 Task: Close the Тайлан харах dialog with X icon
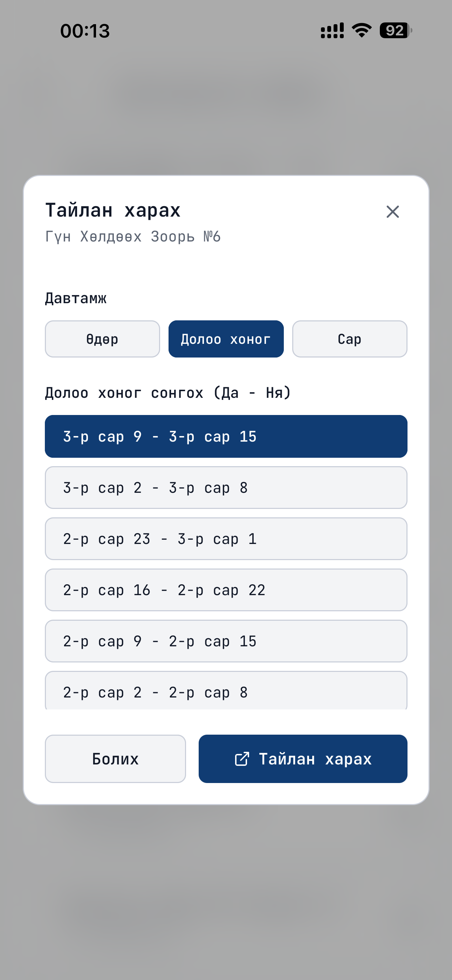click(393, 211)
